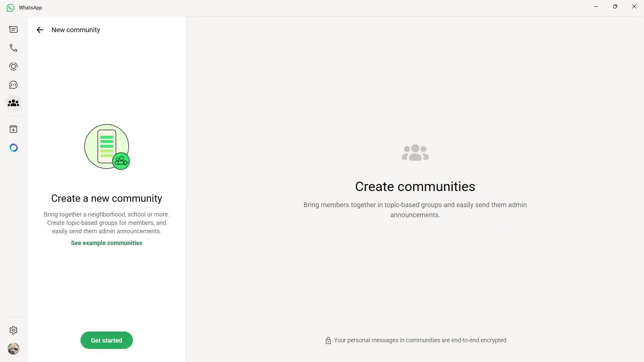Open WhatsApp Settings

click(13, 330)
